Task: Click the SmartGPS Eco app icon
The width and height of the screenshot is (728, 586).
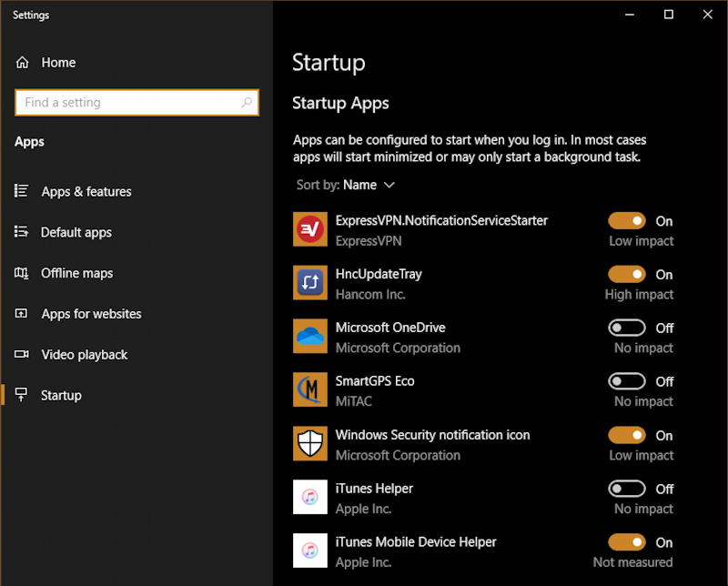Action: 310,389
